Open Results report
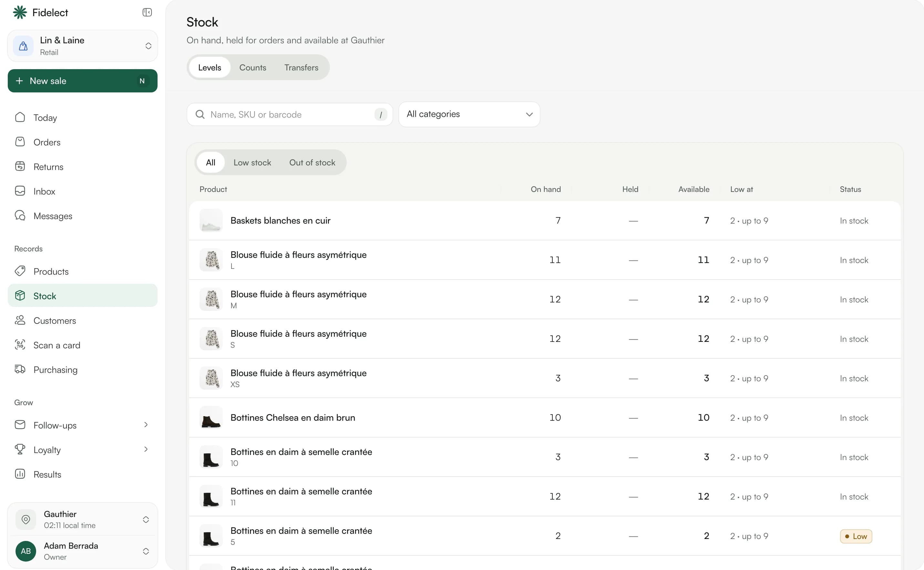This screenshot has width=924, height=570. [x=83, y=474]
